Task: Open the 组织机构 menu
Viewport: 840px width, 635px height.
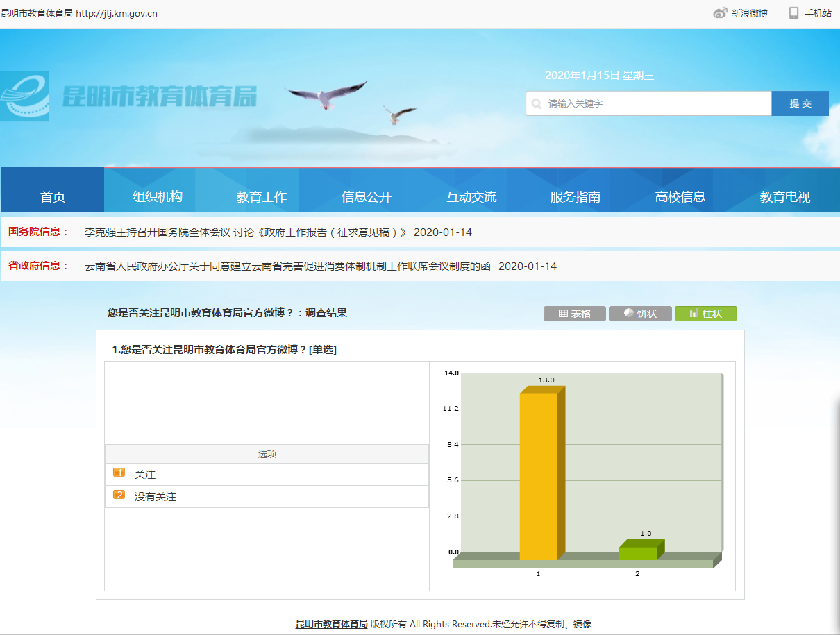Action: point(158,196)
